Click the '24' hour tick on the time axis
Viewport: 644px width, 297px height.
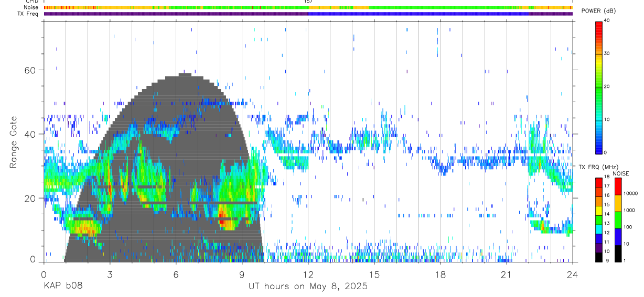(573, 274)
